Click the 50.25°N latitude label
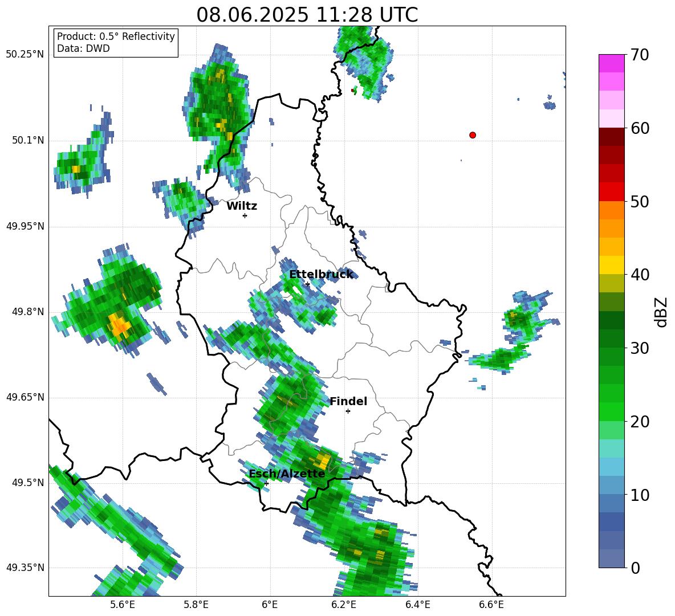 (x=25, y=55)
